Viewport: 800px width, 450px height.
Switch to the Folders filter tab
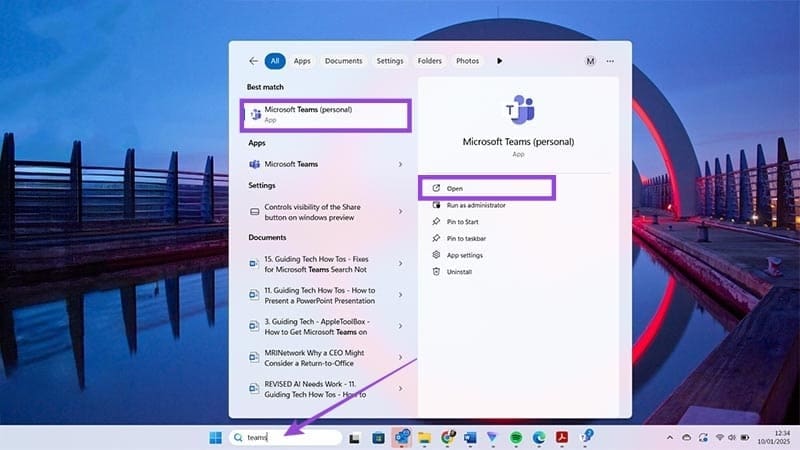pos(430,61)
